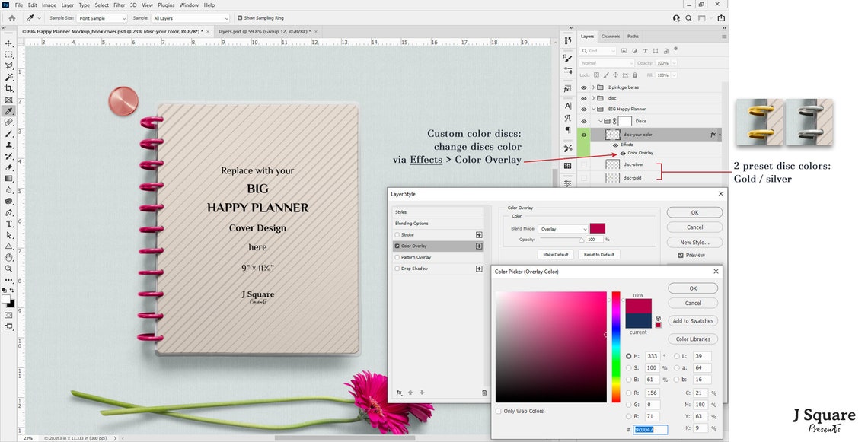Select the Pen tool
The height and width of the screenshot is (442, 868).
point(9,212)
